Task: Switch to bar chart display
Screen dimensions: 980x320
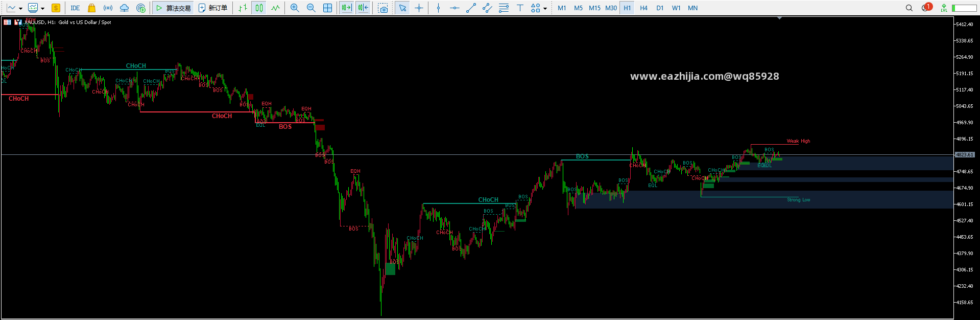Action: tap(243, 8)
